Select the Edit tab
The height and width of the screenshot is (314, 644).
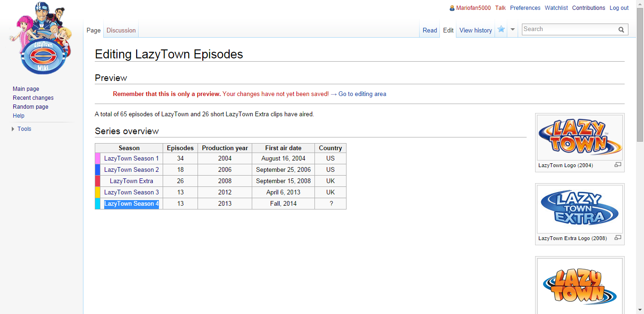[x=448, y=30]
